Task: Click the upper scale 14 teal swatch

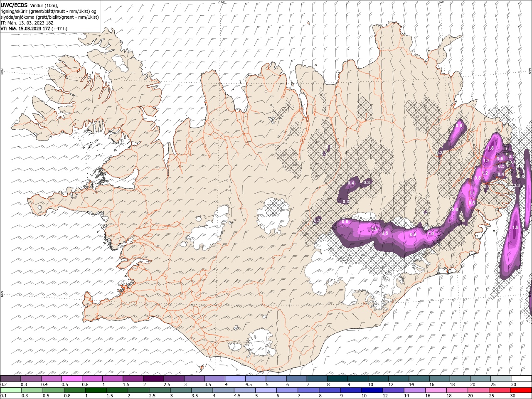Action: [419, 379]
